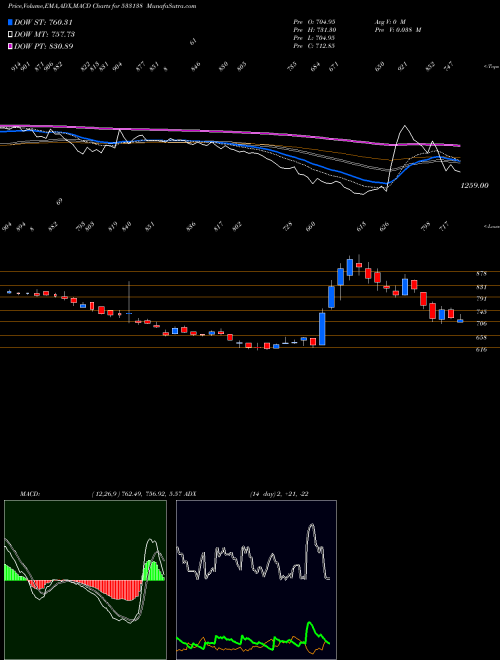
Task: Click the MACD (12,26,9) values text
Action: (136, 494)
